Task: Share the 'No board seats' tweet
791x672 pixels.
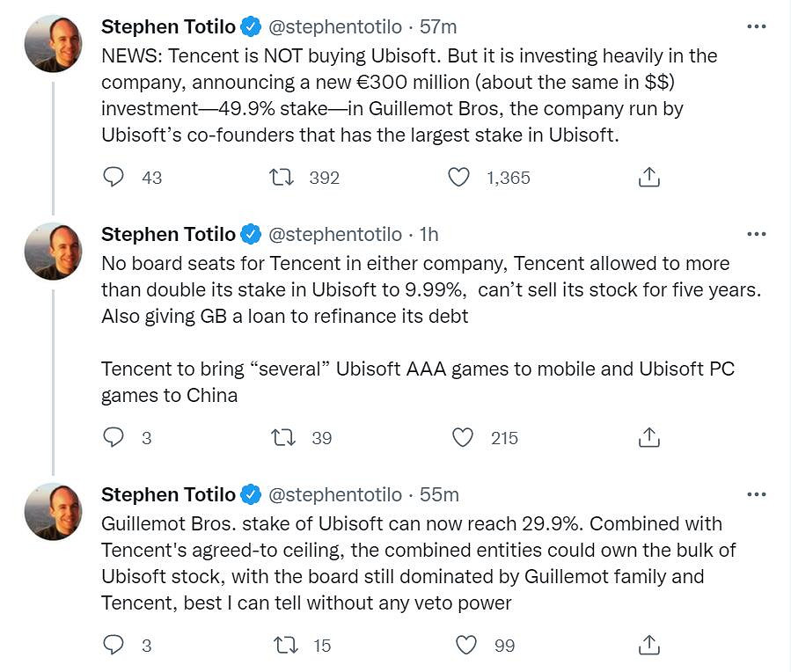Action: point(648,437)
